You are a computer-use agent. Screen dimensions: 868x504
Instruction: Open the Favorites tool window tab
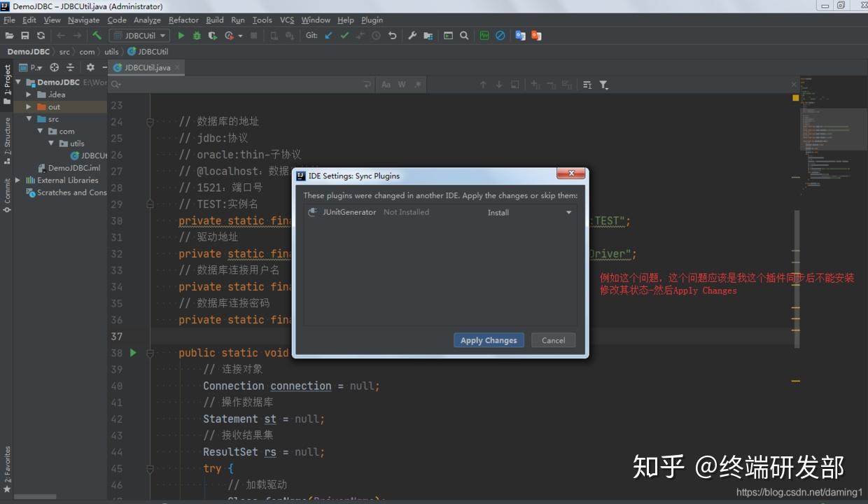[x=7, y=469]
